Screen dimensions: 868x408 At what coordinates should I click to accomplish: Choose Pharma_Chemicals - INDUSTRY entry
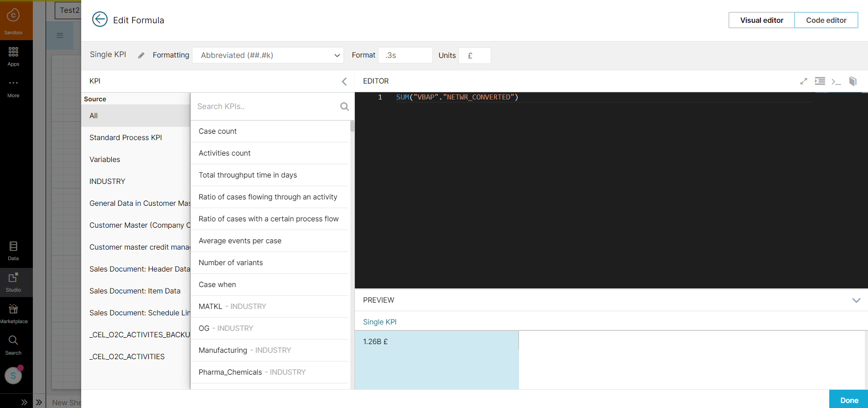point(270,372)
